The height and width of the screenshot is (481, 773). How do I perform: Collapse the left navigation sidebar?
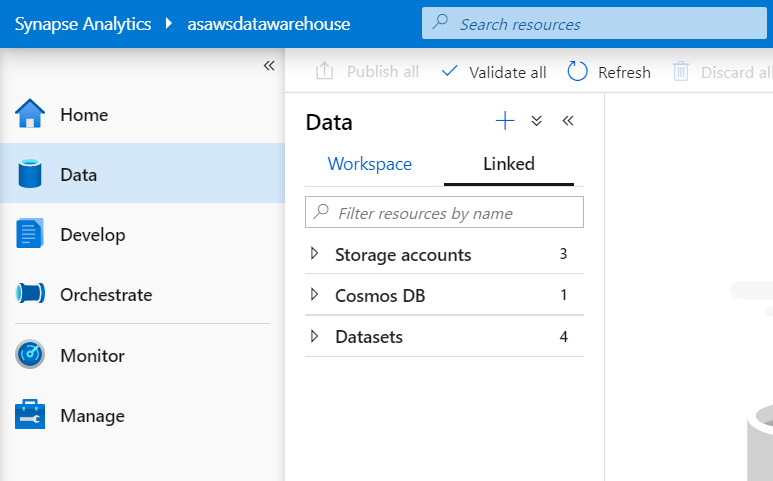point(269,66)
